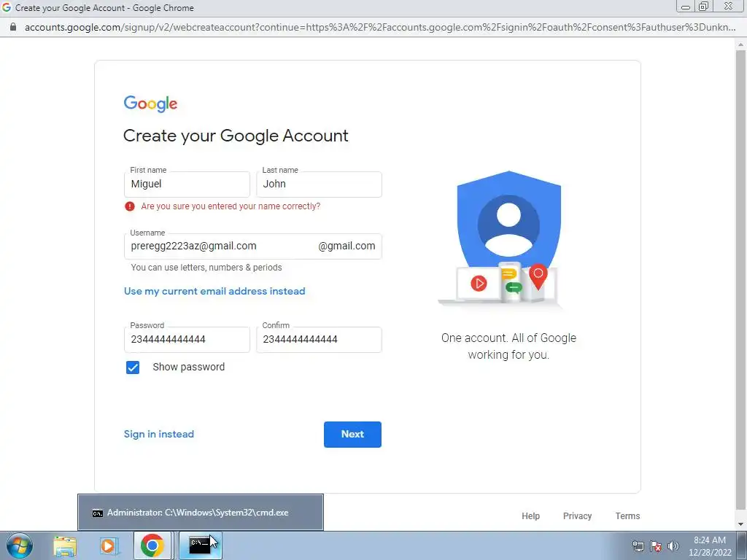Click the Next button
This screenshot has width=747, height=560.
(352, 435)
